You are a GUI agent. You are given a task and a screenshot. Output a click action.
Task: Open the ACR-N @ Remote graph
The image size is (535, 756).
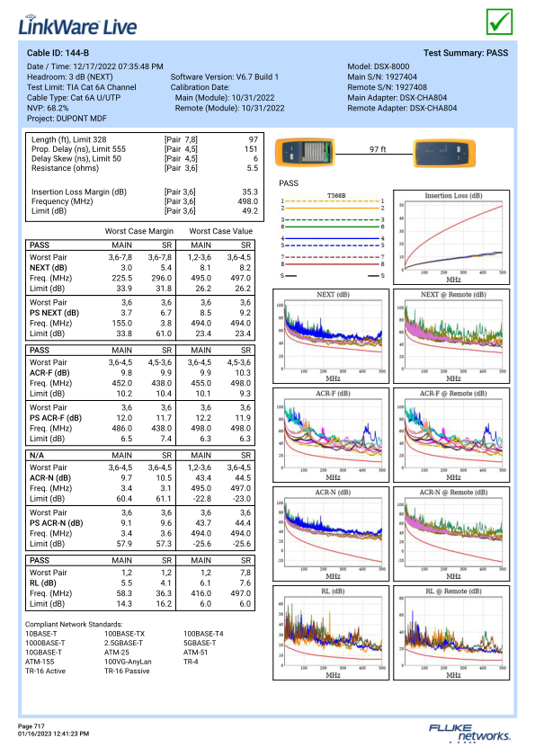click(x=451, y=534)
